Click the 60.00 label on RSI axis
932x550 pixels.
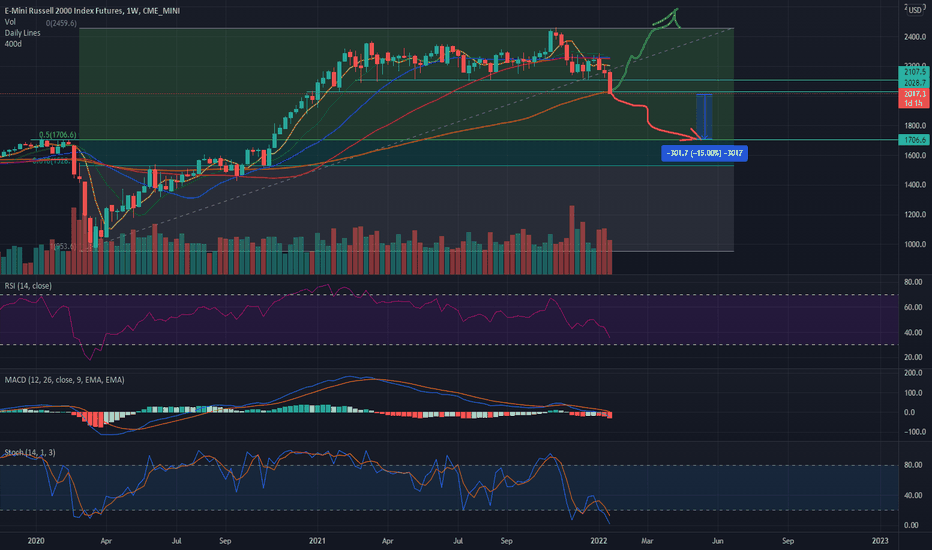[913, 307]
